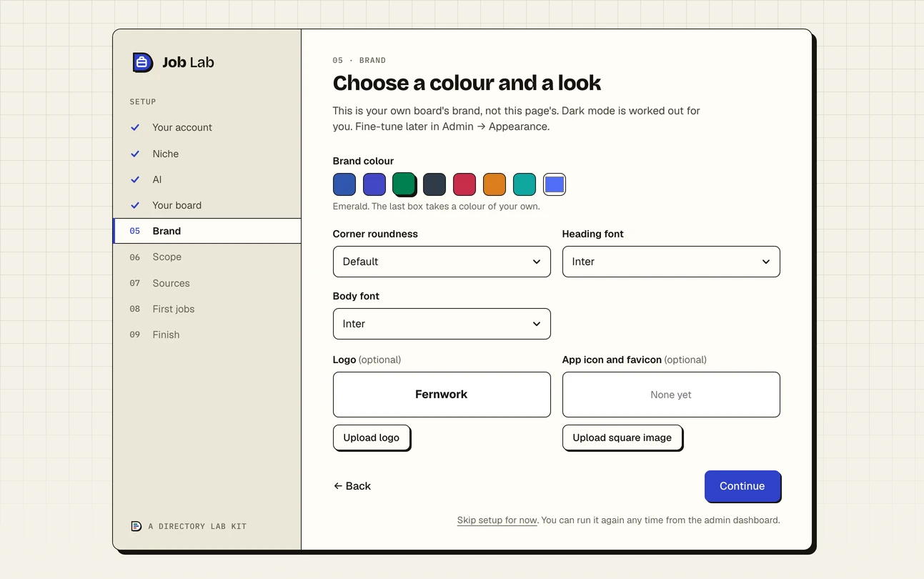The image size is (924, 579).
Task: Click the Upload logo button
Action: tap(372, 437)
